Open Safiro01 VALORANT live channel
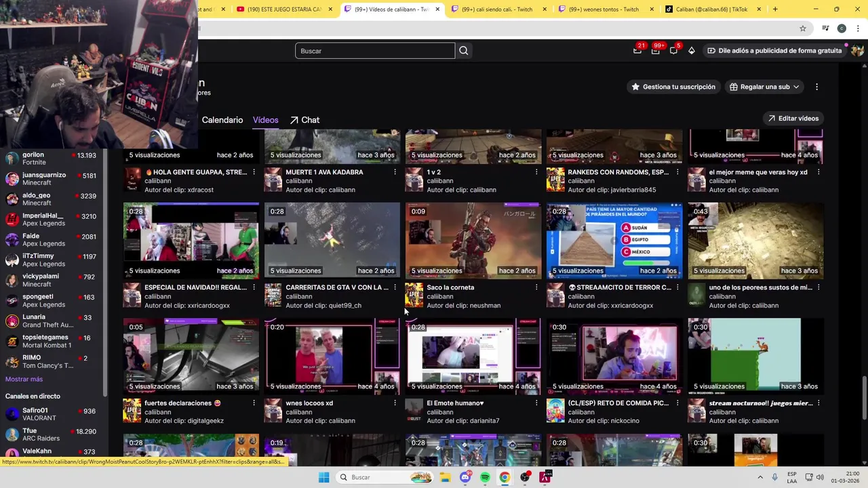Screen dimensions: 868x488 [x=51, y=414]
